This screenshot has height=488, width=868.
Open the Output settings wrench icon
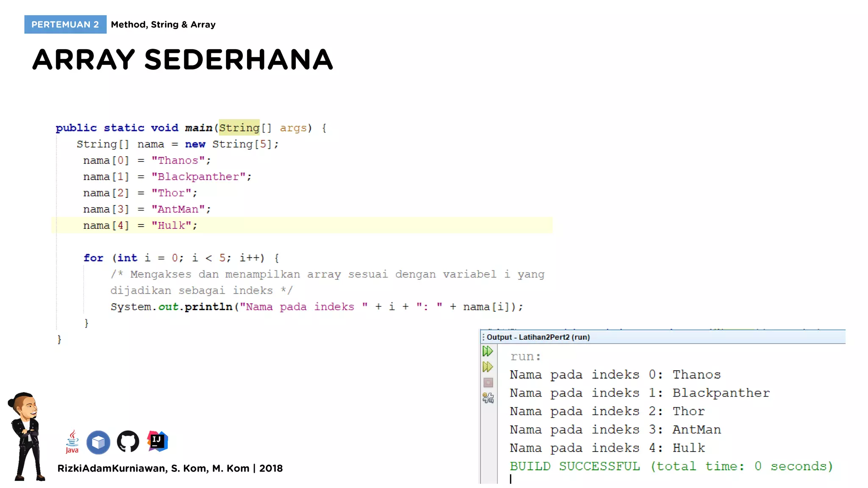[x=488, y=398]
